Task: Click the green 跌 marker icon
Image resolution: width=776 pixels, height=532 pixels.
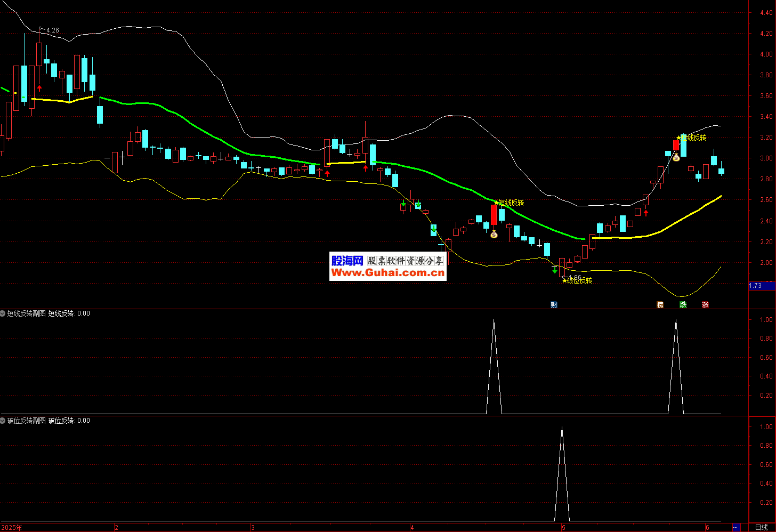Action: [683, 305]
